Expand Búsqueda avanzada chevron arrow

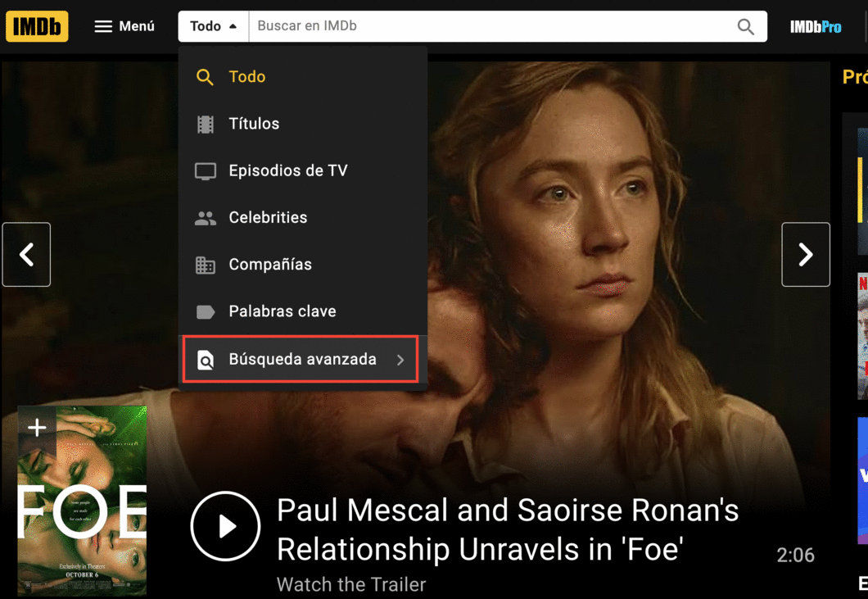pos(400,361)
